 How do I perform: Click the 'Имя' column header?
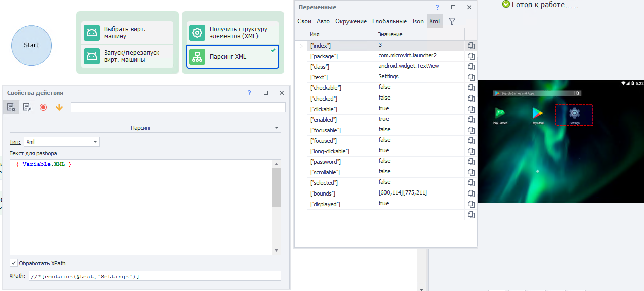[x=341, y=34]
